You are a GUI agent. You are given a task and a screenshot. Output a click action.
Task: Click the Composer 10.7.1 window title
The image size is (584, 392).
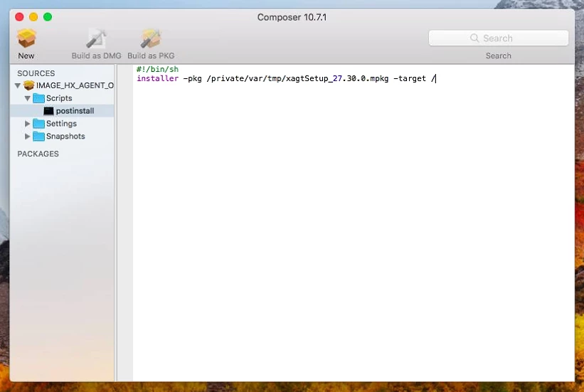(x=292, y=18)
